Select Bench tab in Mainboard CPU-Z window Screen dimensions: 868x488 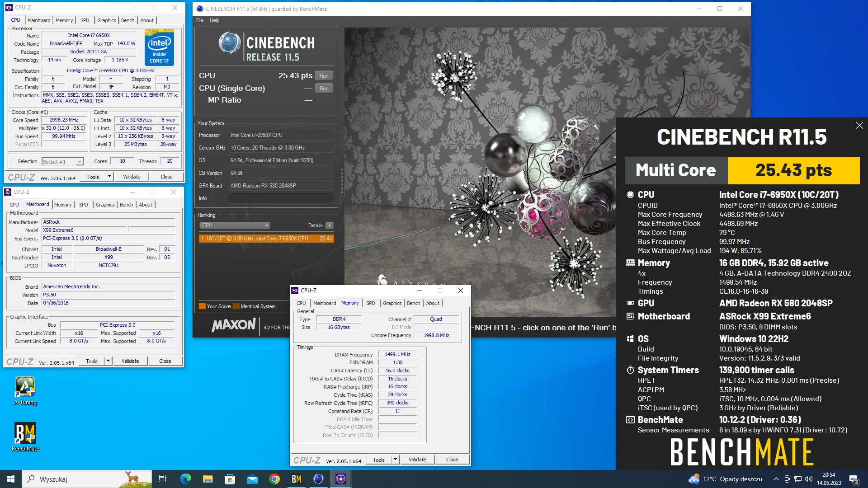tap(127, 205)
